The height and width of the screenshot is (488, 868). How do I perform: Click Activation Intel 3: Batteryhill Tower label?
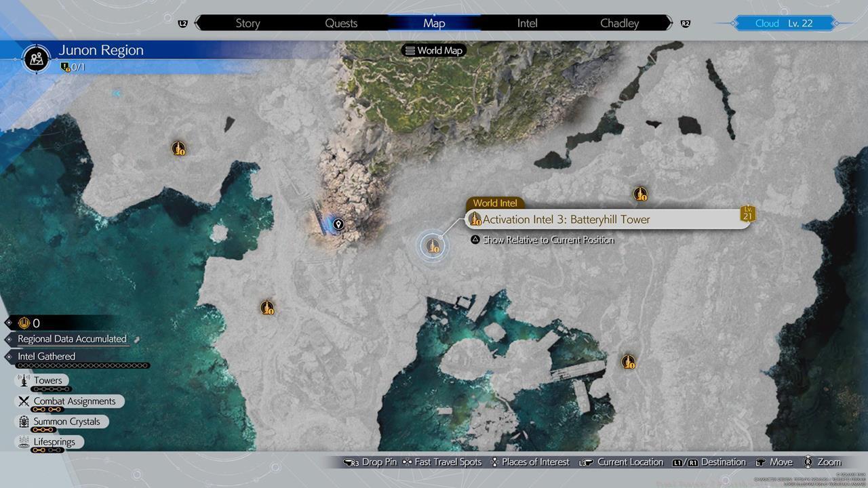click(x=566, y=220)
